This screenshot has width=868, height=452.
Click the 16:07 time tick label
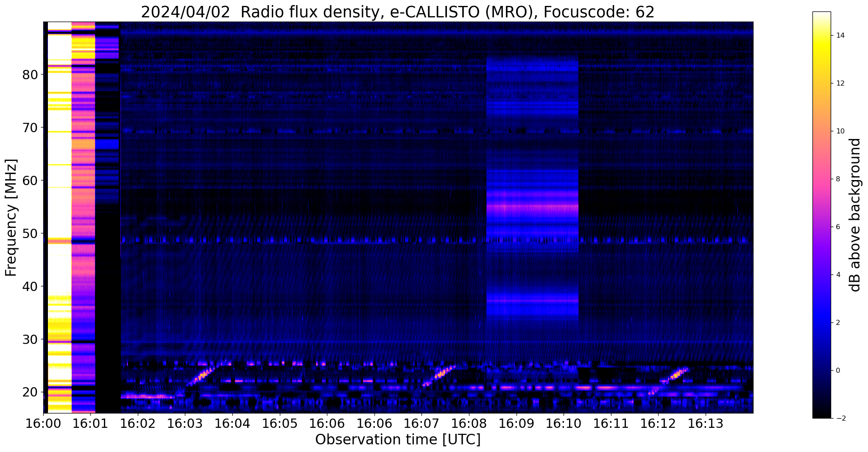(422, 423)
